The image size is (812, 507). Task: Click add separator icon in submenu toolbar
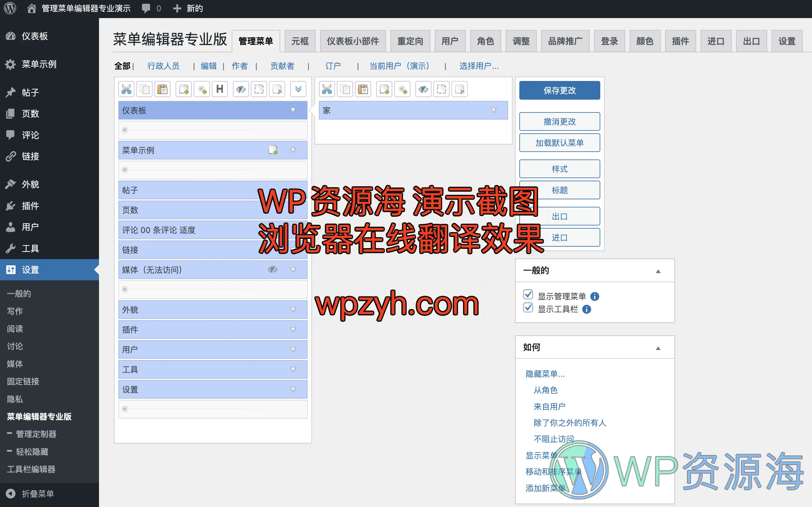402,89
